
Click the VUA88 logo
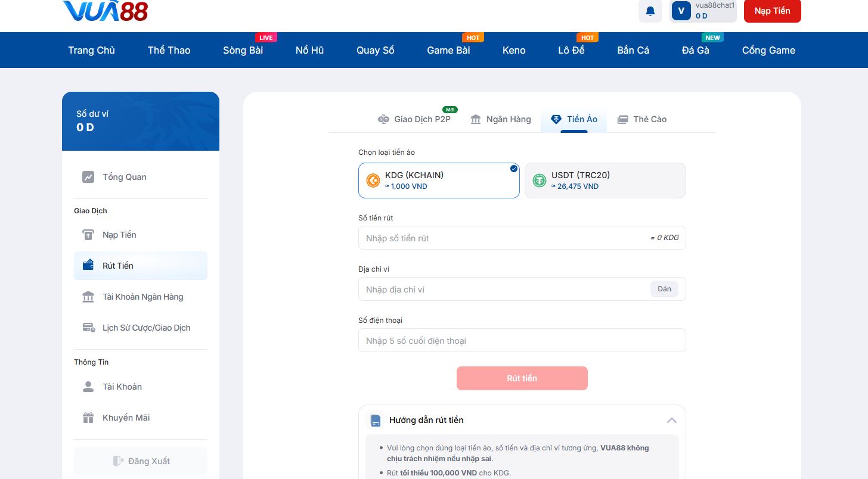click(x=105, y=11)
